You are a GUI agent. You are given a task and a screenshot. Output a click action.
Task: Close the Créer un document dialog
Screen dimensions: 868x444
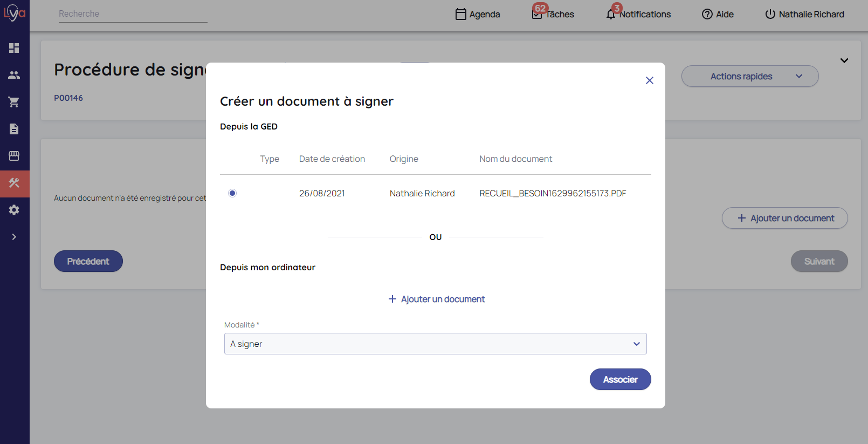(649, 80)
